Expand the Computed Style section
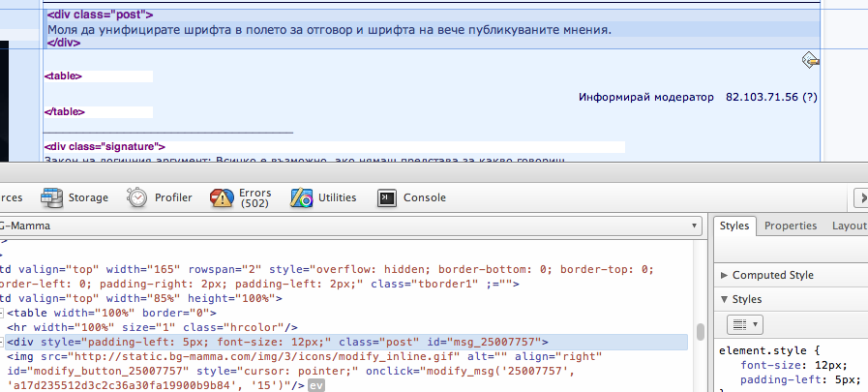Screen dimensions: 868x392 (725, 275)
